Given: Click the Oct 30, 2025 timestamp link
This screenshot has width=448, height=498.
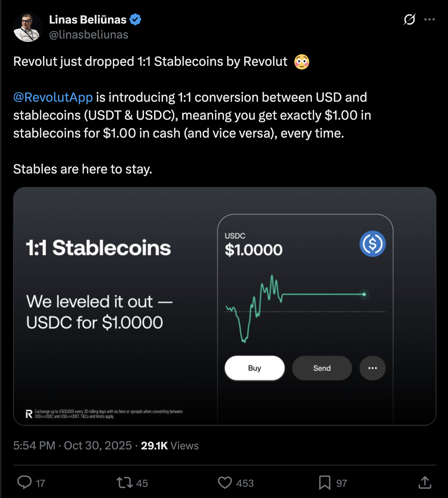Looking at the screenshot, I should pyautogui.click(x=97, y=445).
